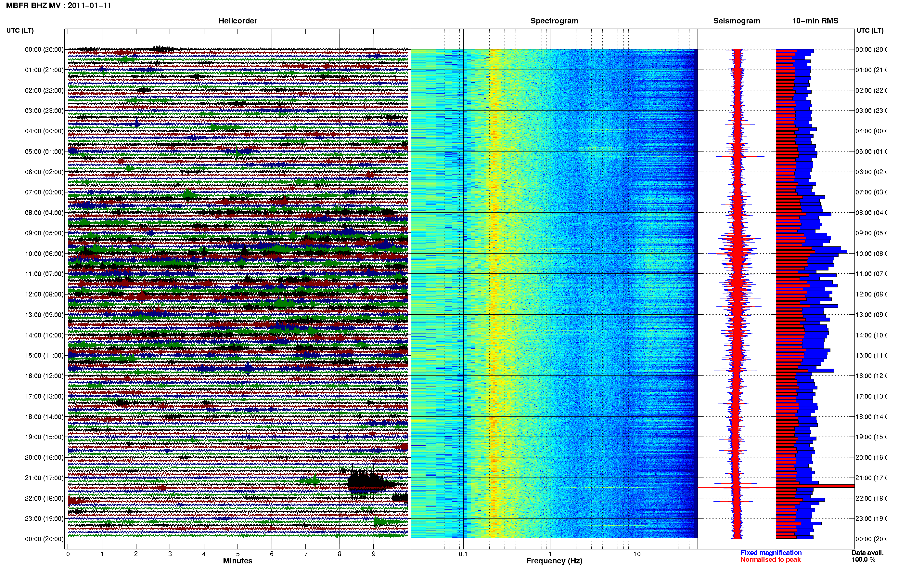Click the '16:00 (12:00)' time label on left axis
The width and height of the screenshot is (924, 578).
[x=44, y=376]
